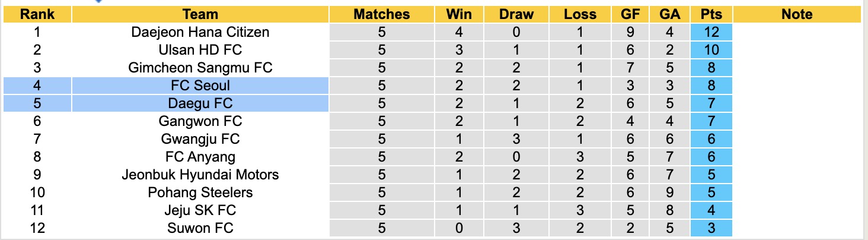Image resolution: width=868 pixels, height=240 pixels.
Task: Open Jeonbuk Hyundai Motors team entry
Action: (x=200, y=175)
